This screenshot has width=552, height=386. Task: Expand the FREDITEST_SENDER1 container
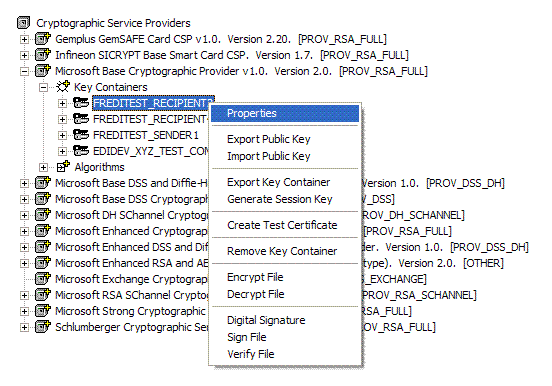(62, 135)
